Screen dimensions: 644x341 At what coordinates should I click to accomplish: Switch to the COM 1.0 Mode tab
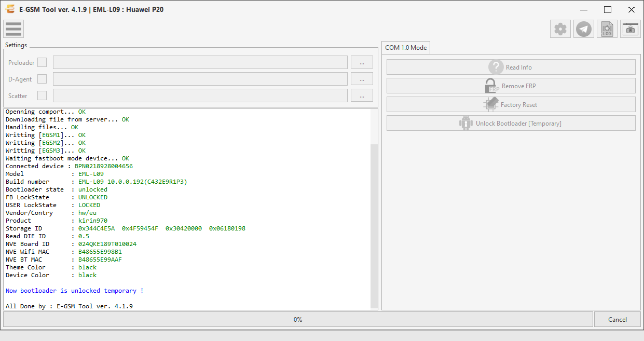coord(406,47)
